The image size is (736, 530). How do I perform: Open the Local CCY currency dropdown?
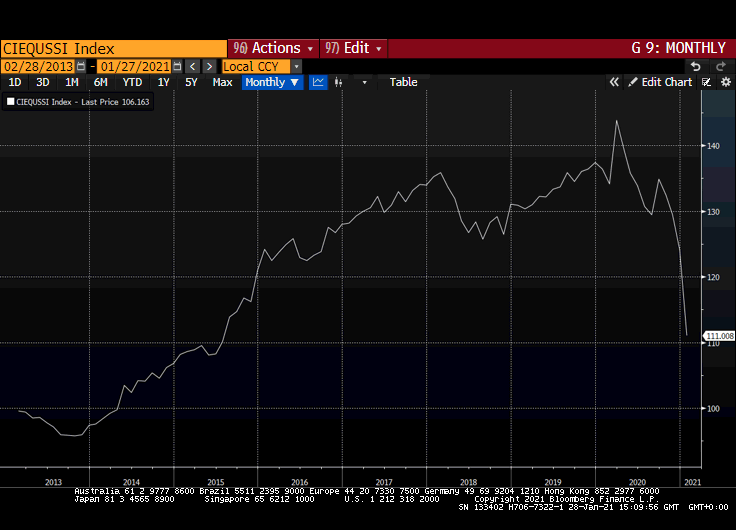point(296,66)
